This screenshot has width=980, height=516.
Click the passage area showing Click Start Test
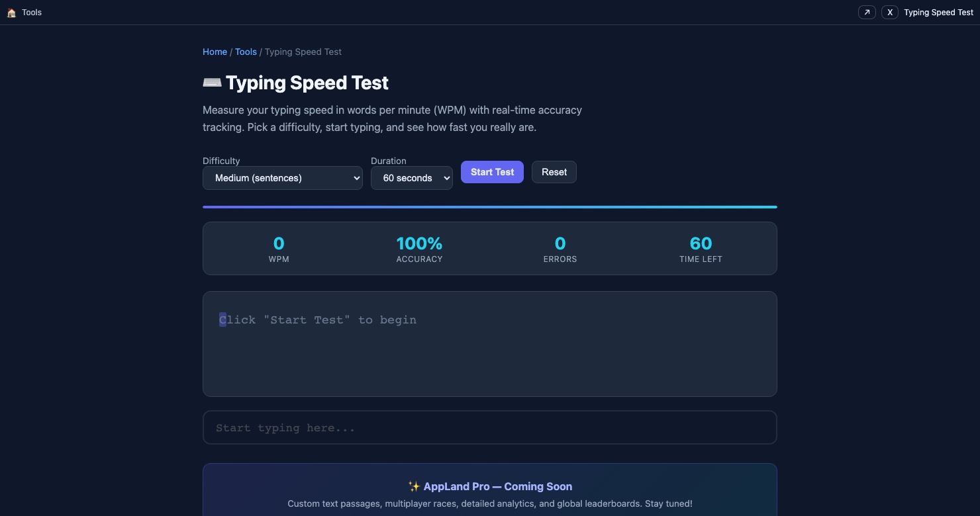489,344
